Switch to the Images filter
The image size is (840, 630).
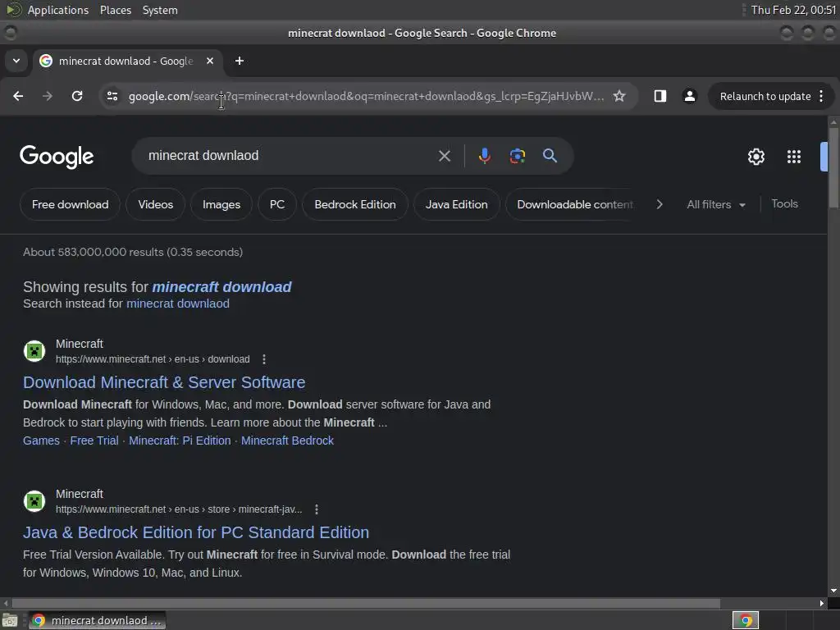(221, 204)
